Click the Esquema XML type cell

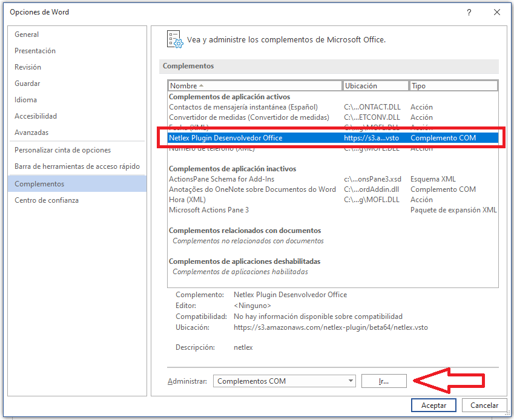[x=433, y=179]
